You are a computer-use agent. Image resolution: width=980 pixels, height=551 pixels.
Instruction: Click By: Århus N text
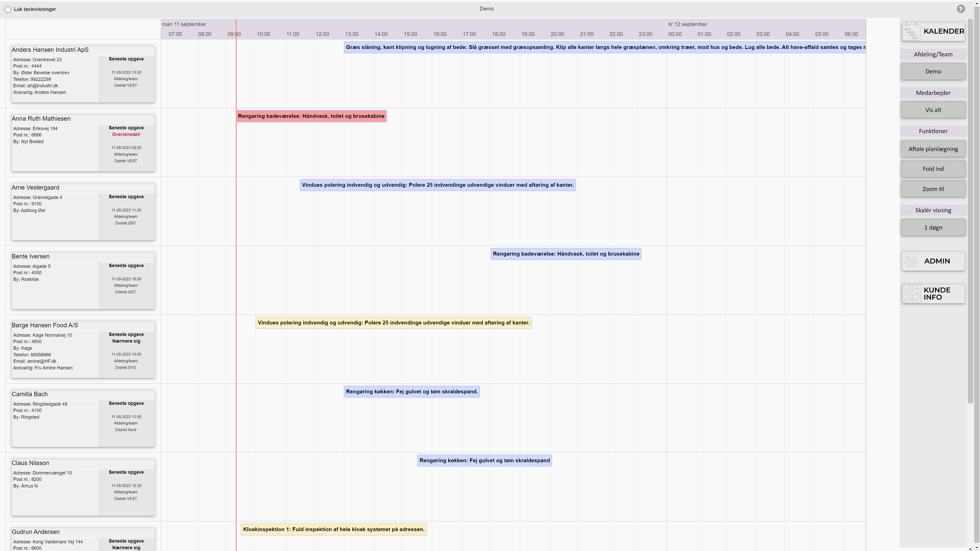[x=26, y=486]
